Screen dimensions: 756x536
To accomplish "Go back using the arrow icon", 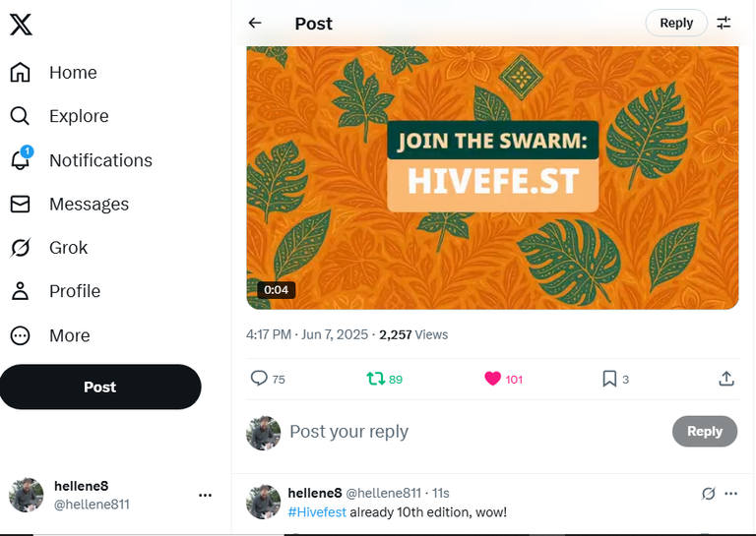I will pos(255,23).
